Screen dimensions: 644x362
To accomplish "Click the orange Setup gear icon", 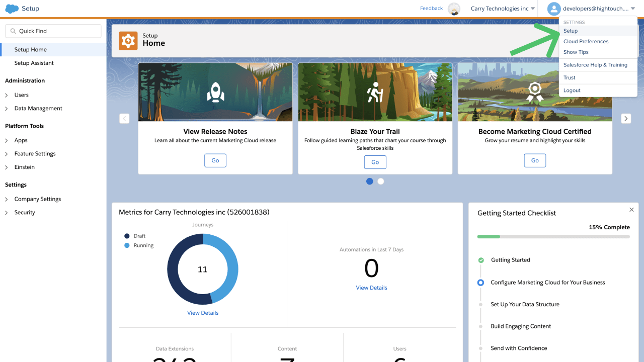I will [x=128, y=41].
